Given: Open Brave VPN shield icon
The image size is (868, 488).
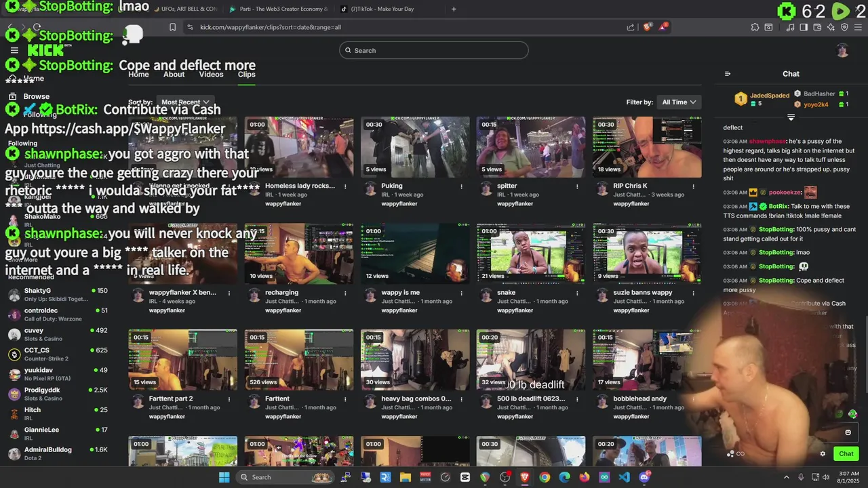Looking at the screenshot, I should [844, 27].
